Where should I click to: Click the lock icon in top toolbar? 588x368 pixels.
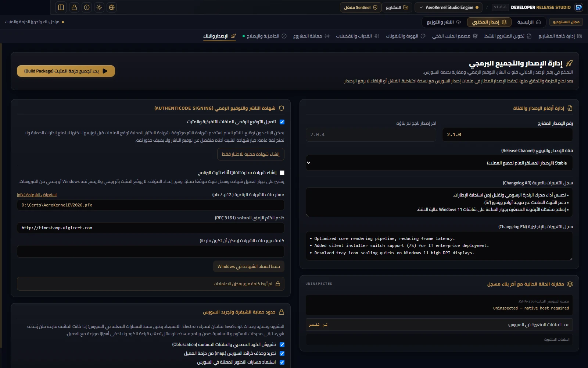pyautogui.click(x=74, y=7)
